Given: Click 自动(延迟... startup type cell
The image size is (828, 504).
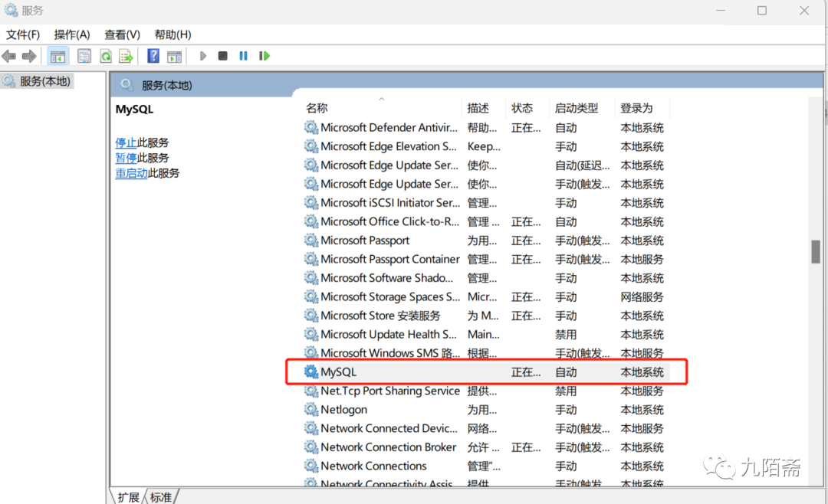Looking at the screenshot, I should 582,165.
